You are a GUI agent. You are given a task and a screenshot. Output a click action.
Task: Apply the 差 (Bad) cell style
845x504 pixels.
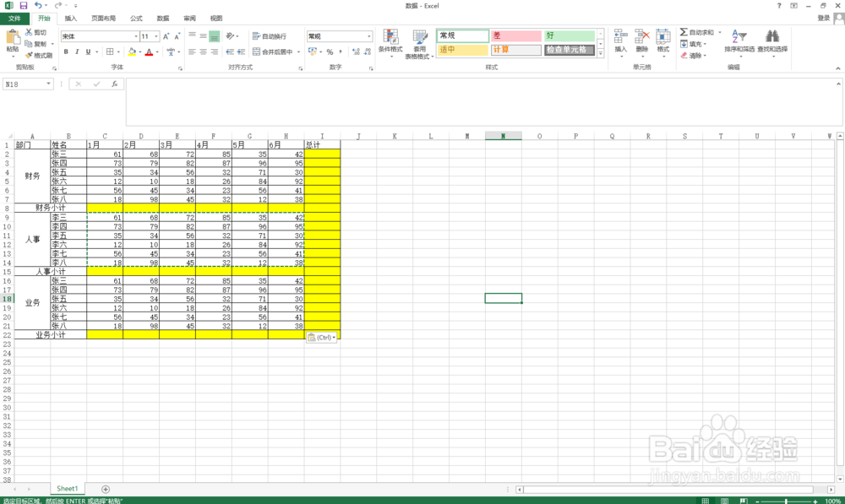tap(515, 35)
